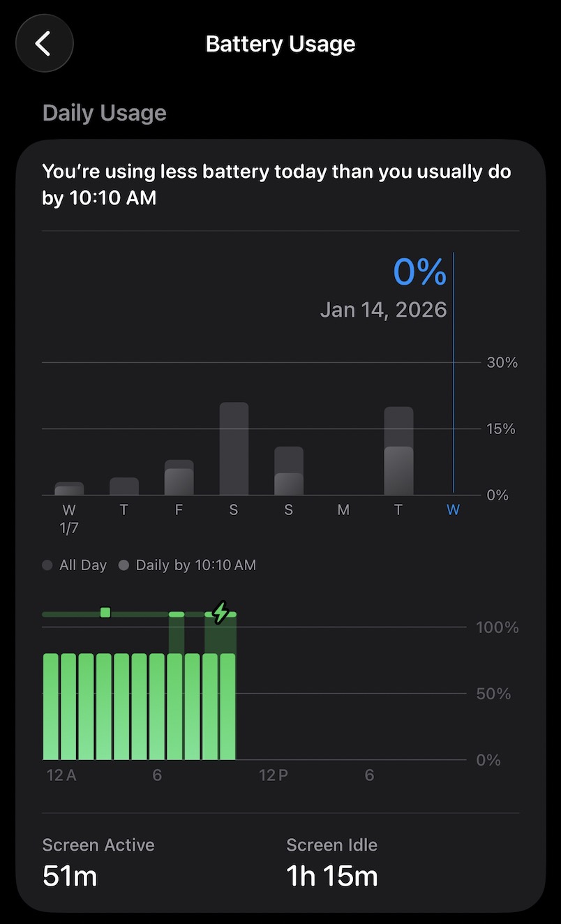The image size is (561, 924).
Task: Tap the Screen Idle 1h 15m stat
Action: pyautogui.click(x=332, y=863)
